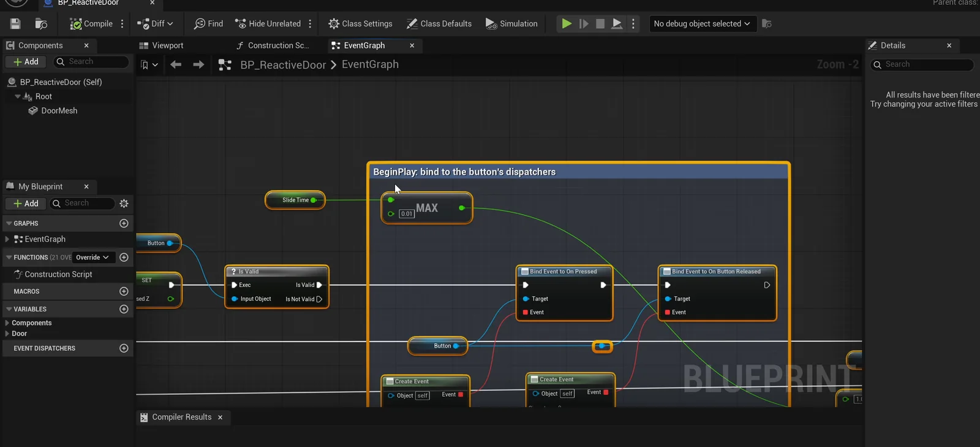Close the EventGraph tab
980x447 pixels.
412,45
